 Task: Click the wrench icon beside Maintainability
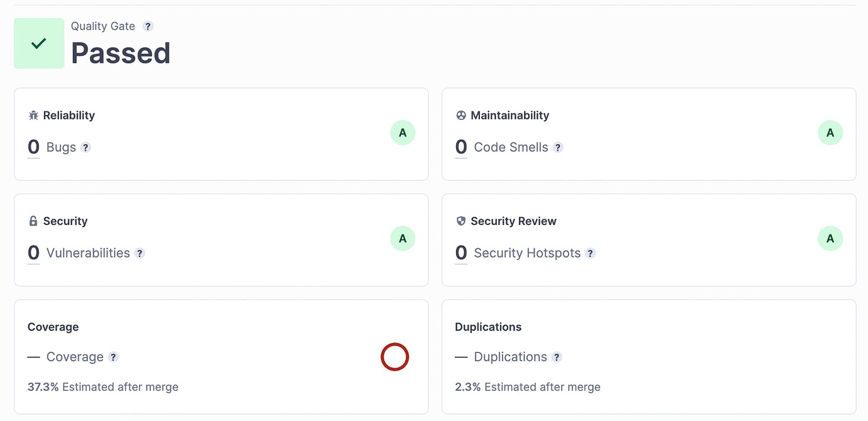[460, 115]
